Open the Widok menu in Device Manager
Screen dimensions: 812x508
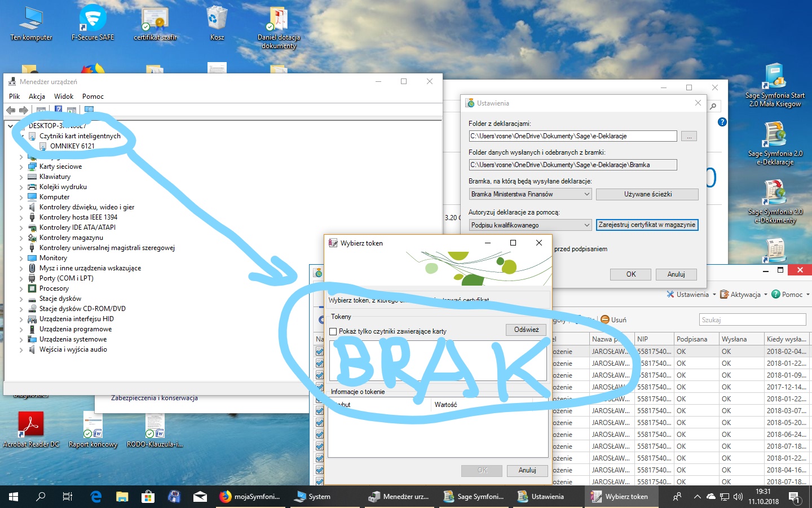(x=64, y=97)
